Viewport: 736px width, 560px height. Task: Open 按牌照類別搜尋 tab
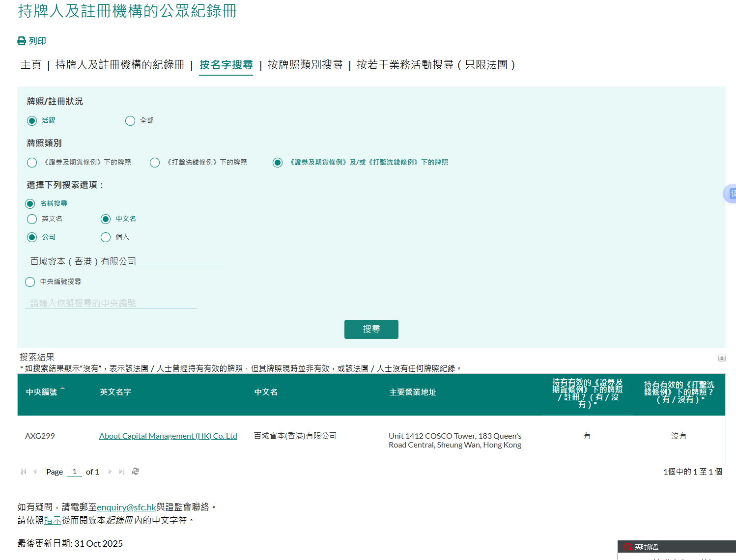tap(305, 65)
